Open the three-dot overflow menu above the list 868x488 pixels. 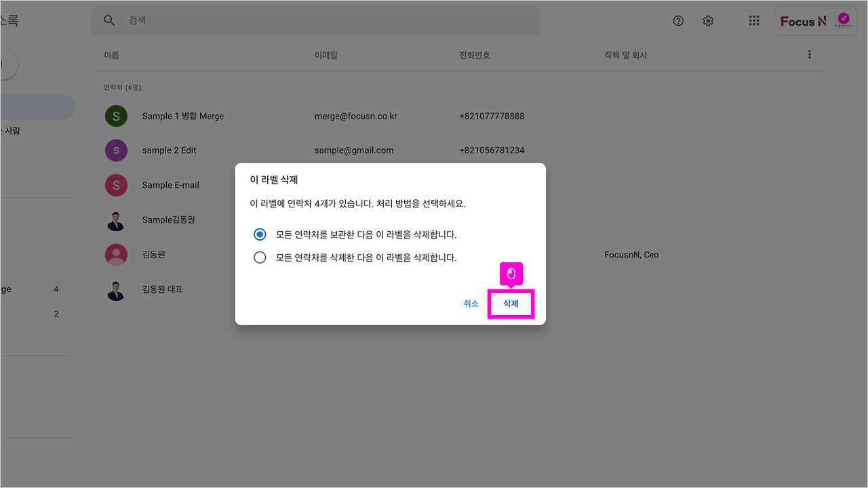(809, 54)
